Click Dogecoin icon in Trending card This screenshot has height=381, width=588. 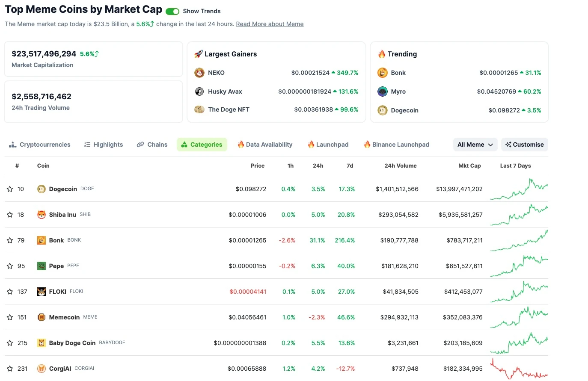click(383, 110)
